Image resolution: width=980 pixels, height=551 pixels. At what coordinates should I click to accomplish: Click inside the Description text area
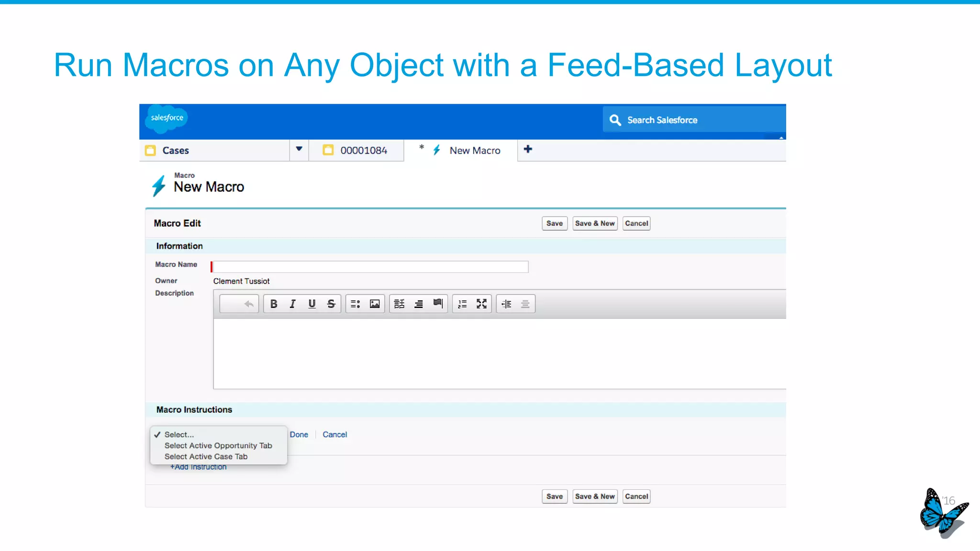(500, 353)
